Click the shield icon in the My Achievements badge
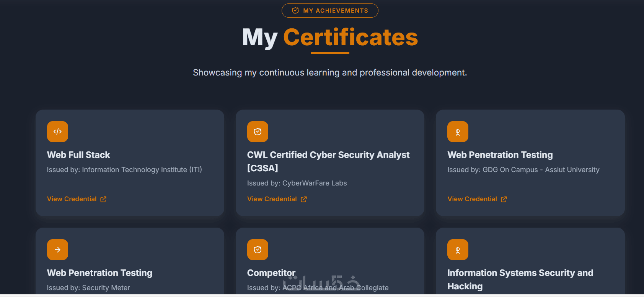The image size is (644, 297). tap(295, 10)
